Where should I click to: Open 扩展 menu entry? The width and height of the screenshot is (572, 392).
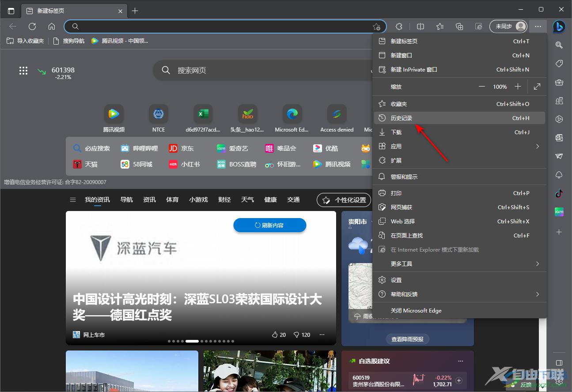pyautogui.click(x=460, y=160)
